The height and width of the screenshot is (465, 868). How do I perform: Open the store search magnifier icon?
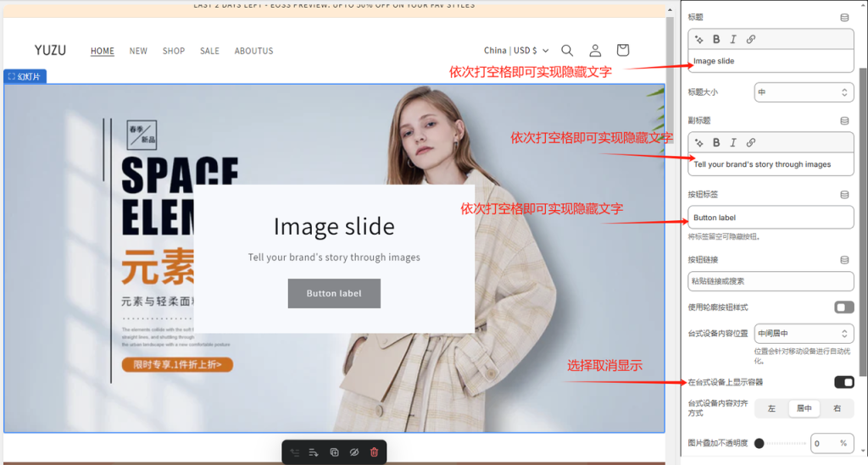[x=567, y=50]
